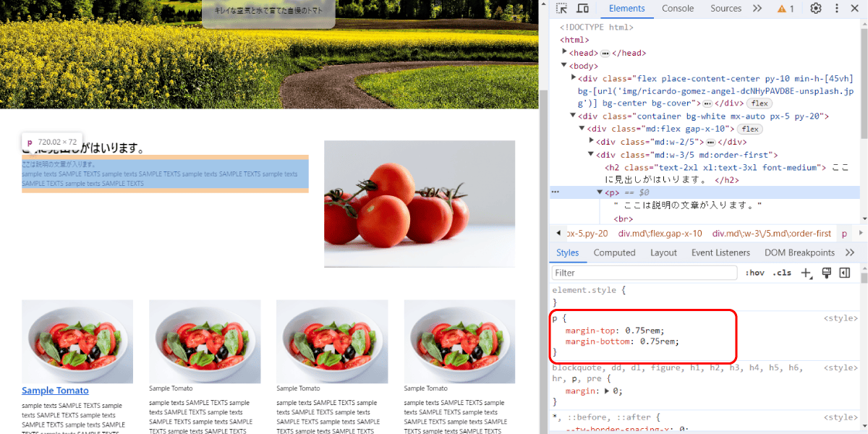Open the DevTools three-dot customize menu
868x434 pixels.
pos(837,9)
